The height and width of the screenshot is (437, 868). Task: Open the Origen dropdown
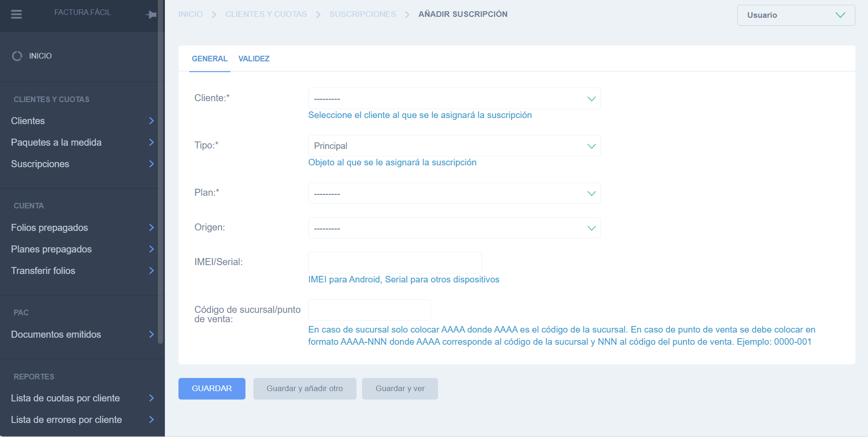click(454, 228)
